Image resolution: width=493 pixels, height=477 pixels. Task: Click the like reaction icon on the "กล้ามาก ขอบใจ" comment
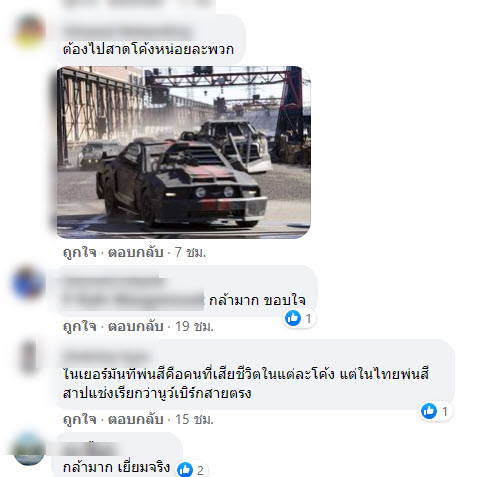click(x=293, y=318)
